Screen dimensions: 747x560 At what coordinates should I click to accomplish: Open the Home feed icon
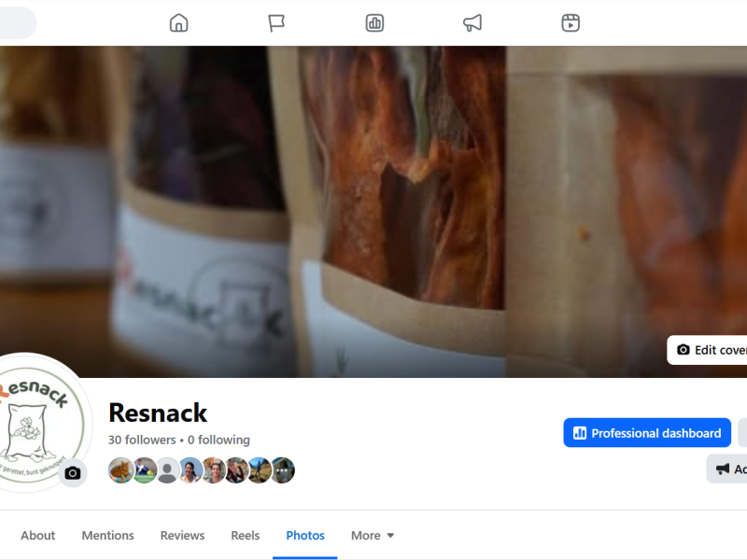[178, 23]
